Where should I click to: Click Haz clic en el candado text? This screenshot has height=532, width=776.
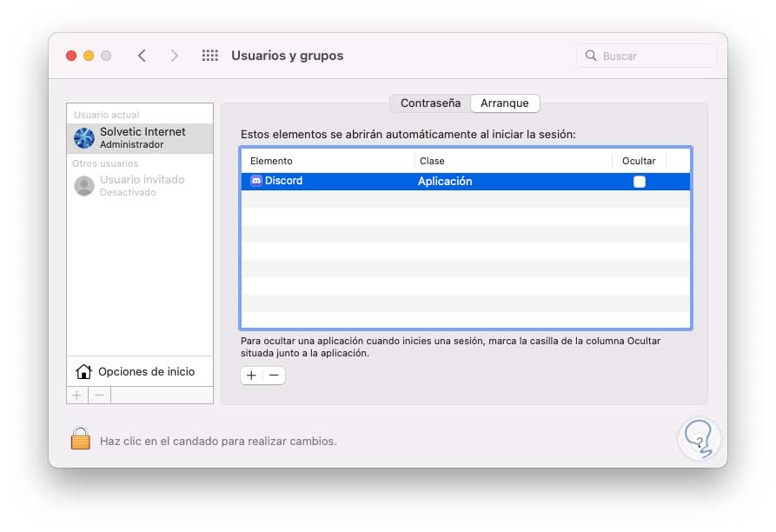pos(218,441)
